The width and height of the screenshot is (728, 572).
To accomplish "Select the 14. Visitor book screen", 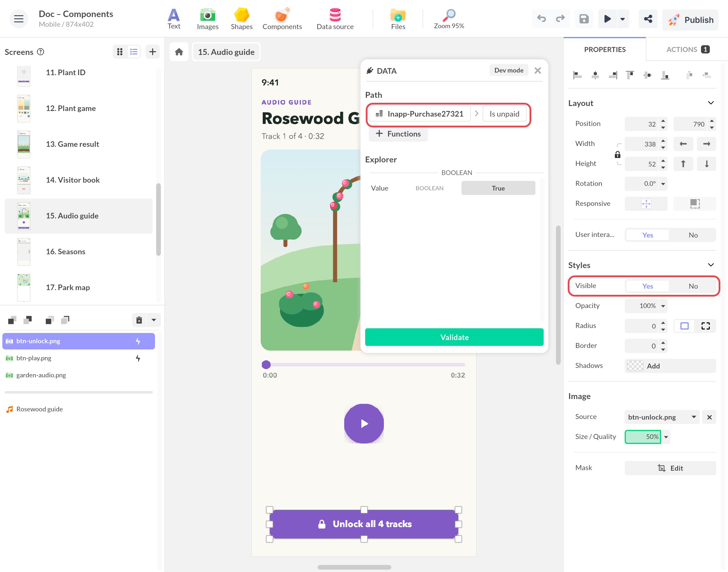I will pos(79,180).
